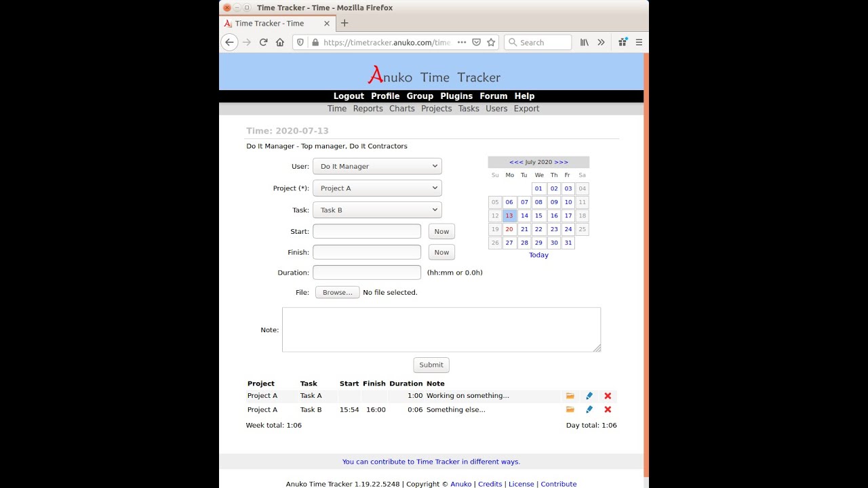Jump to Today in the calendar
The height and width of the screenshot is (488, 868).
538,255
